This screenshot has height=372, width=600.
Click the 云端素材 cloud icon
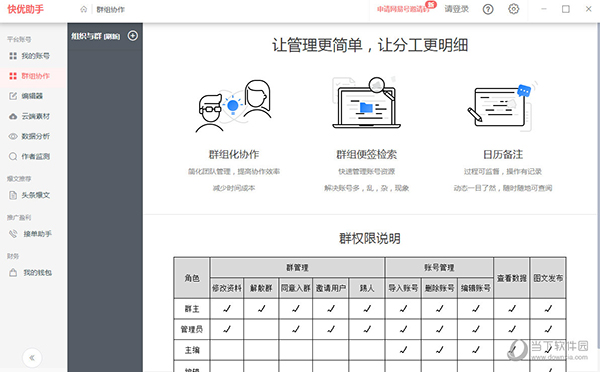[x=13, y=116]
